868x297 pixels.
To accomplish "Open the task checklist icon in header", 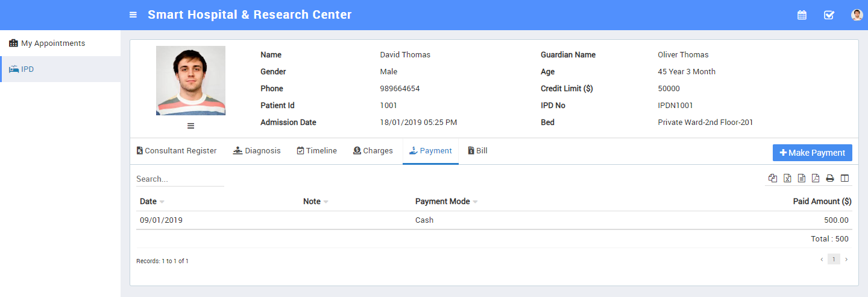I will pos(829,15).
